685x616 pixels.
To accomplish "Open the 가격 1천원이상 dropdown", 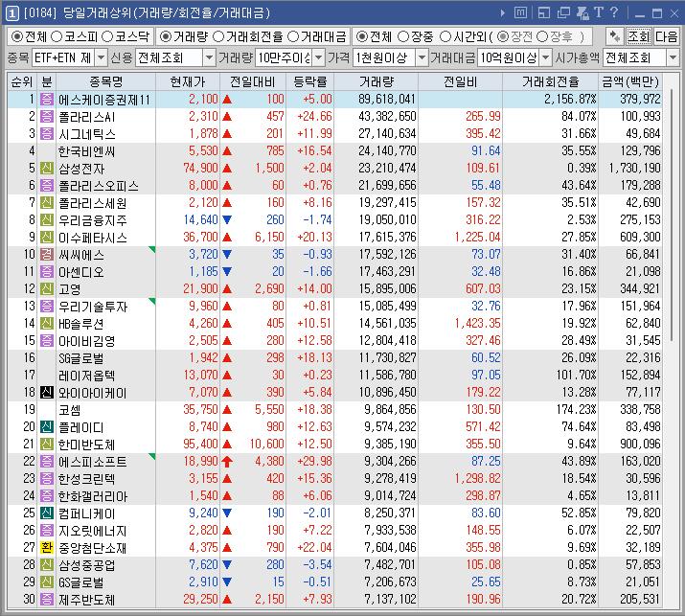I will pyautogui.click(x=422, y=57).
